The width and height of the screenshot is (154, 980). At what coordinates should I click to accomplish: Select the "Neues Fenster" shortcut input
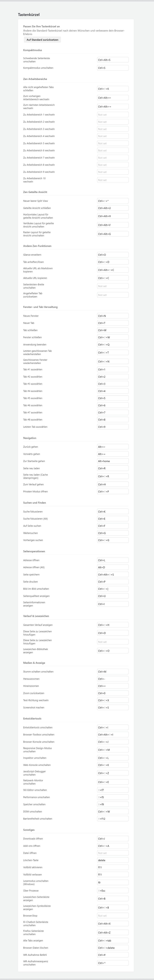tap(113, 316)
